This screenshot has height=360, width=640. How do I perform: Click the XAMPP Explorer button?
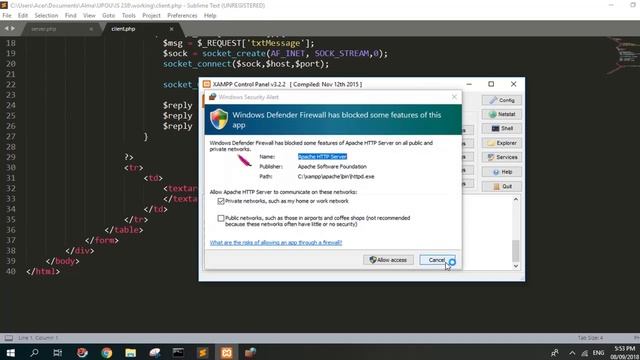(x=502, y=143)
